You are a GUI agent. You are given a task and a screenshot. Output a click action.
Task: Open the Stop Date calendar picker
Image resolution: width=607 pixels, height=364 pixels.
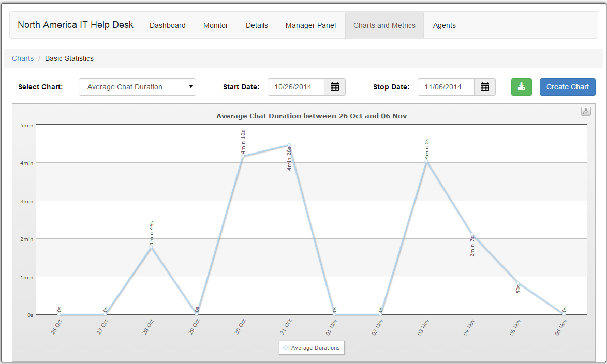[x=485, y=87]
